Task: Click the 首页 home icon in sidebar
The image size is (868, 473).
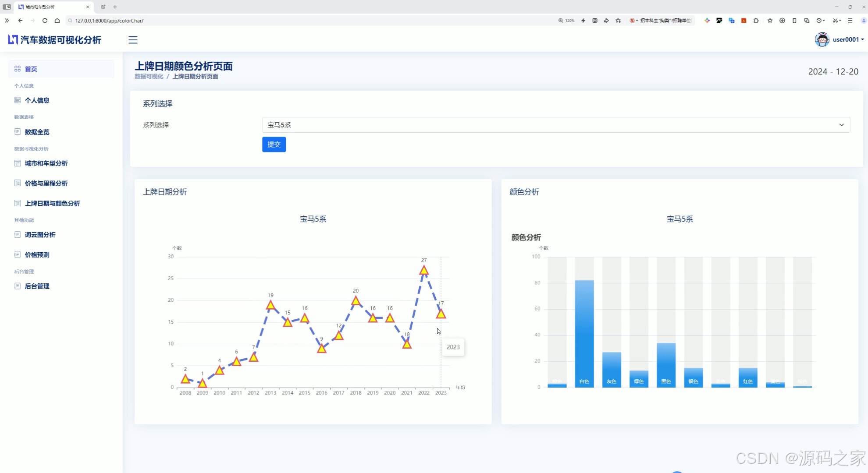Action: (18, 69)
